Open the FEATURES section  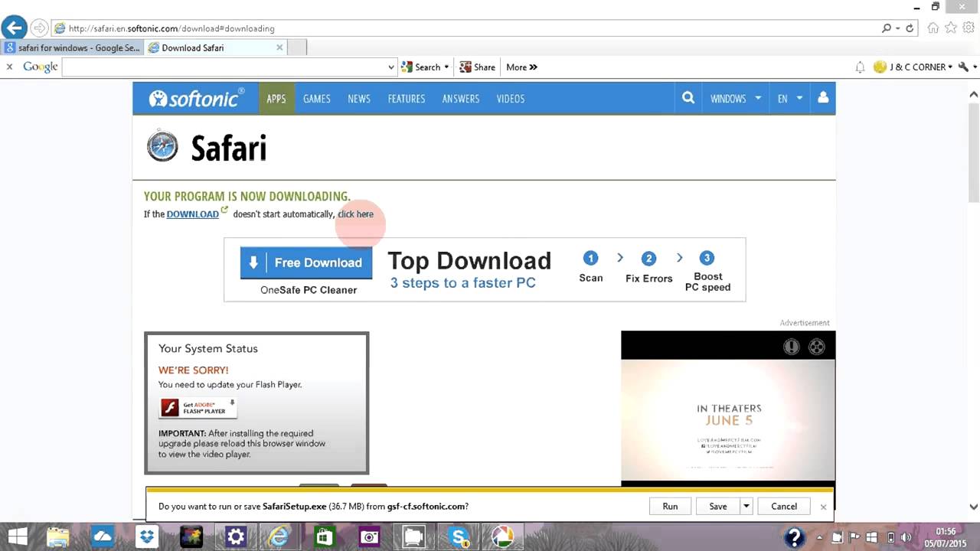click(x=407, y=98)
